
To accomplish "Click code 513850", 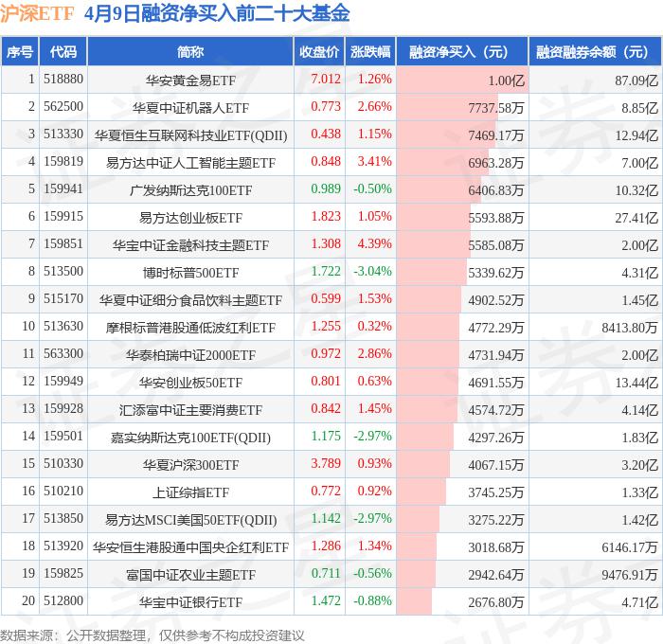I will [63, 518].
